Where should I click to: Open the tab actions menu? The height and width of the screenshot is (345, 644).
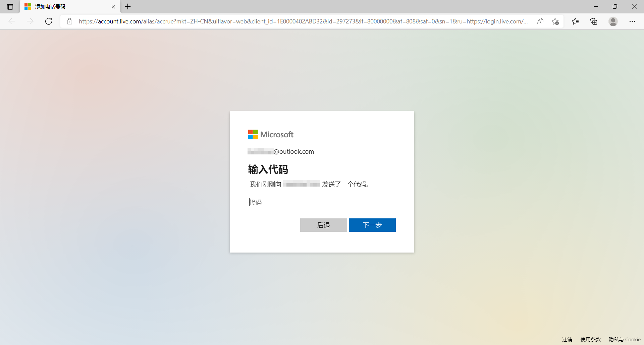pyautogui.click(x=10, y=6)
